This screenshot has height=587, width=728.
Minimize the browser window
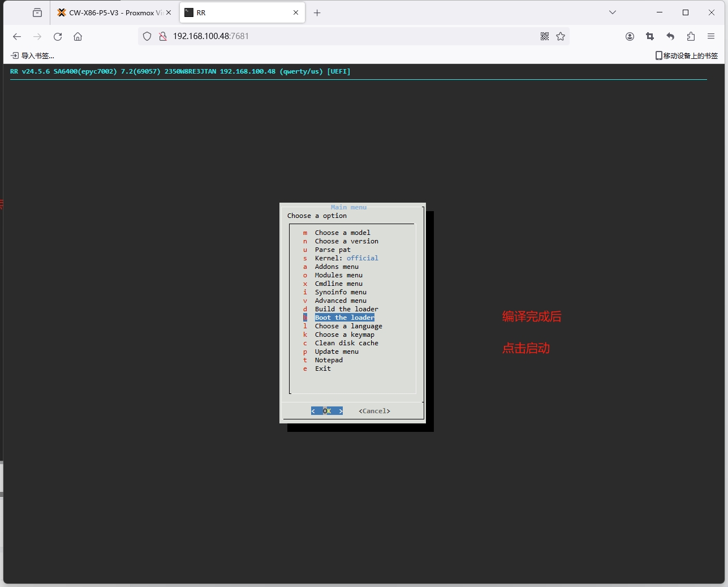(660, 12)
